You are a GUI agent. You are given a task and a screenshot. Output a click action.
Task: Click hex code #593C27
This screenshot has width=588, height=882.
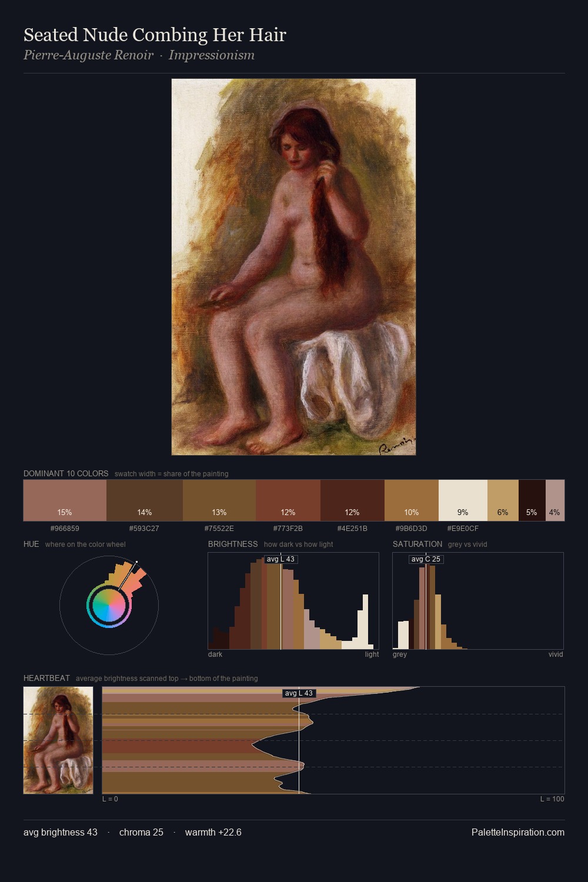click(144, 529)
